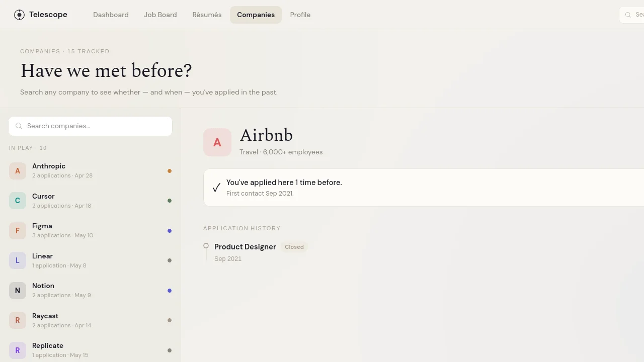Click the Replicate letter avatar
The image size is (644, 362).
click(18, 350)
